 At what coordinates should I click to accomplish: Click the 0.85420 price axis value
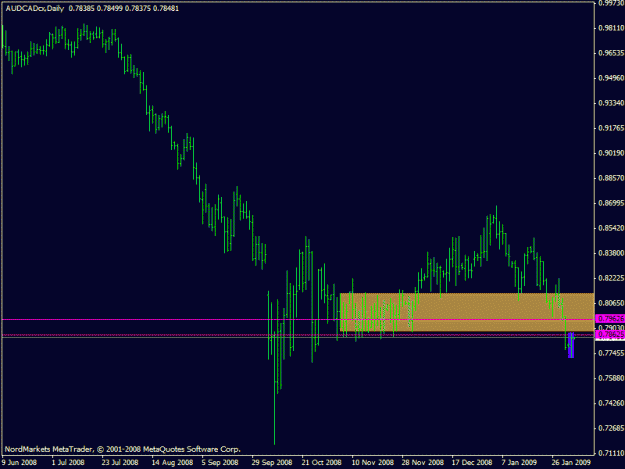611,228
